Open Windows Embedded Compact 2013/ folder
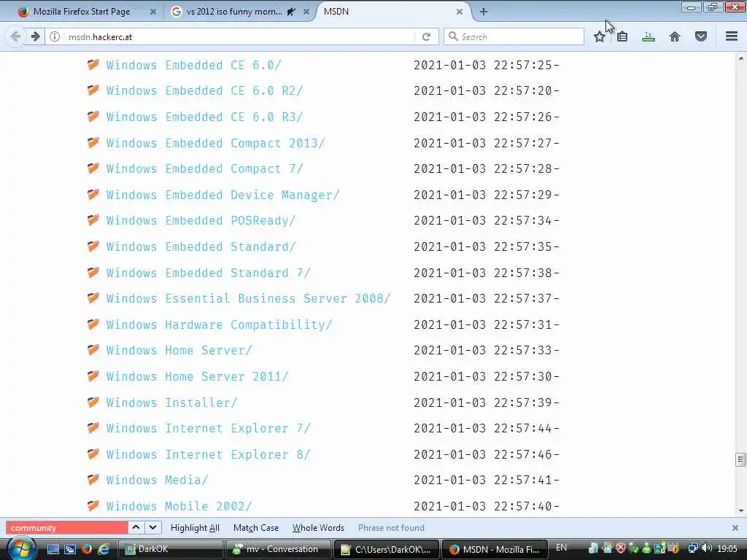747x560 pixels. (215, 144)
